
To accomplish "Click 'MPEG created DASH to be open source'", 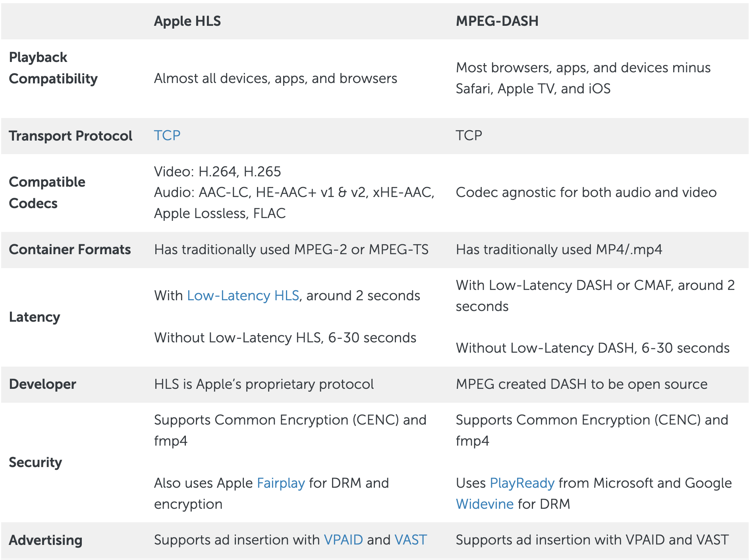I will click(581, 384).
